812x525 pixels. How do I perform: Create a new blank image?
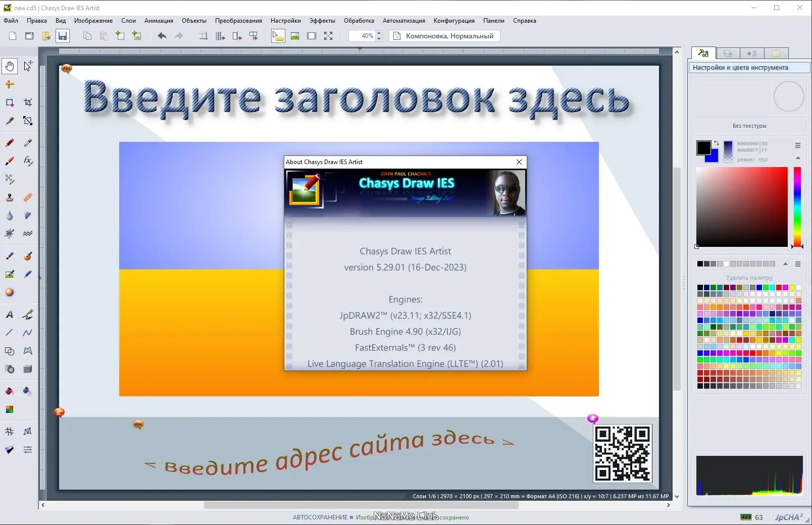click(13, 36)
